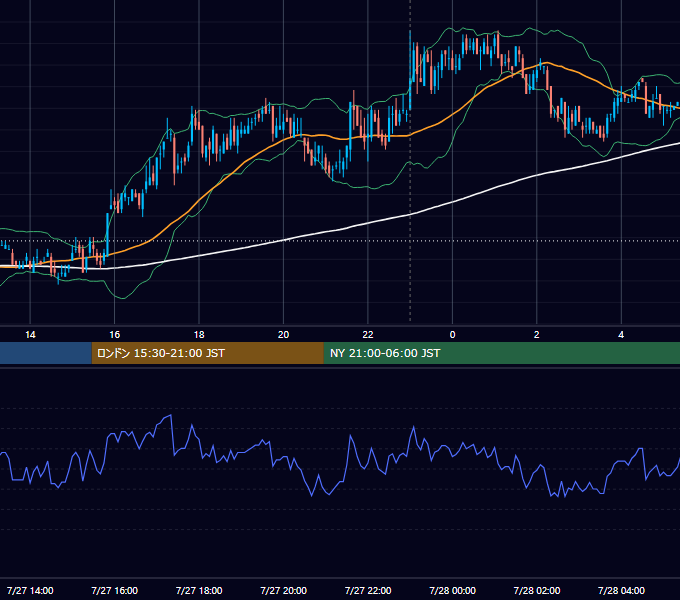Image resolution: width=680 pixels, height=600 pixels.
Task: Click the 7/27 16:00 date label
Action: coord(114,590)
